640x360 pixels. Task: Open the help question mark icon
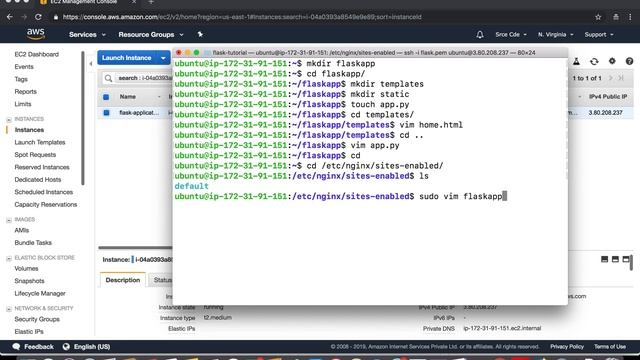click(629, 61)
